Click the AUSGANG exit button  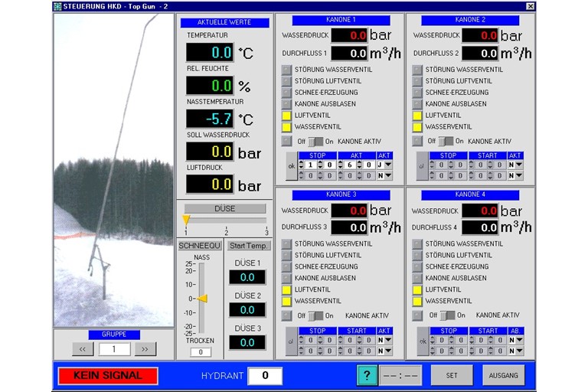click(x=504, y=375)
